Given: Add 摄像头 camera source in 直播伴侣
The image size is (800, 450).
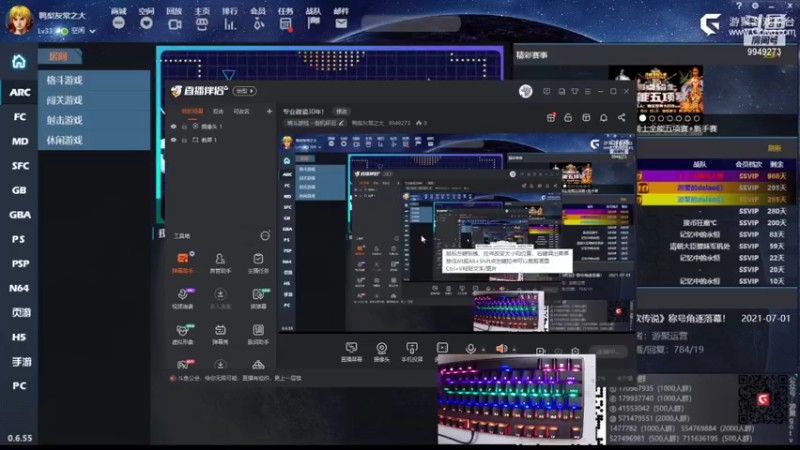Looking at the screenshot, I should pos(382,352).
